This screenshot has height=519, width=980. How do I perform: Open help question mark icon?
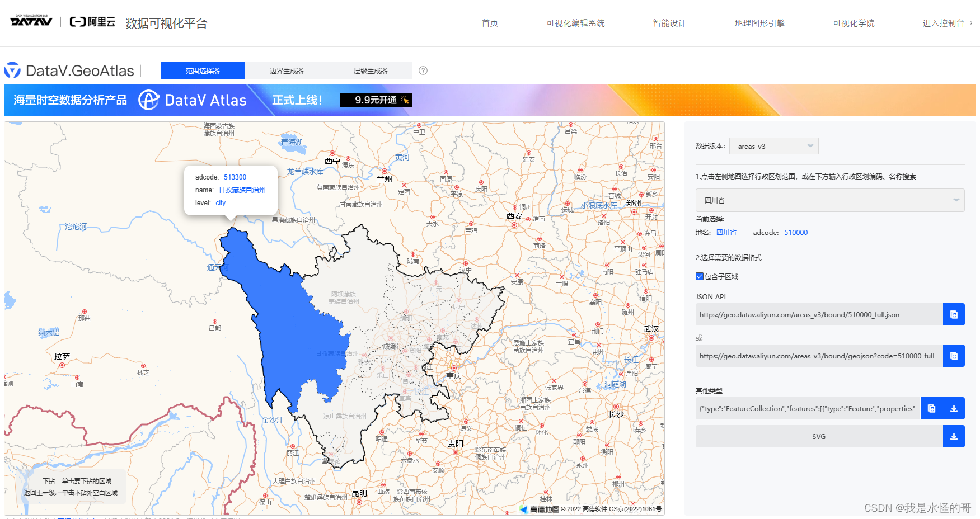423,70
